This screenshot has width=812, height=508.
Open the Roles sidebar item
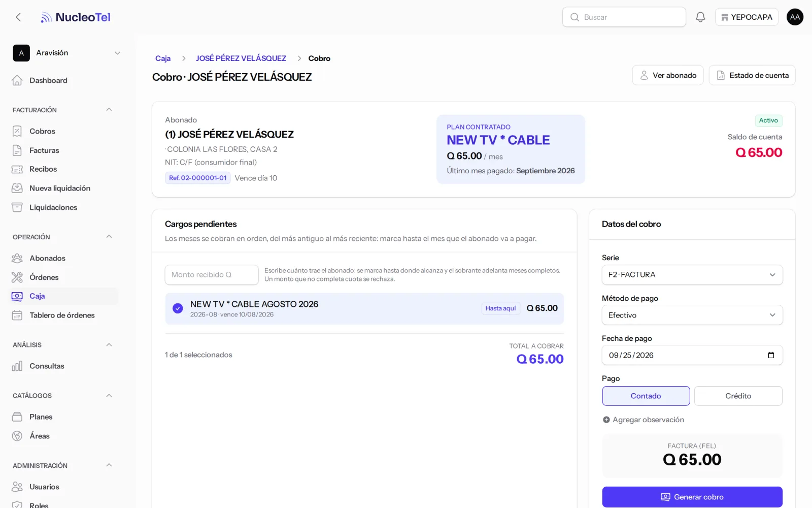(39, 505)
